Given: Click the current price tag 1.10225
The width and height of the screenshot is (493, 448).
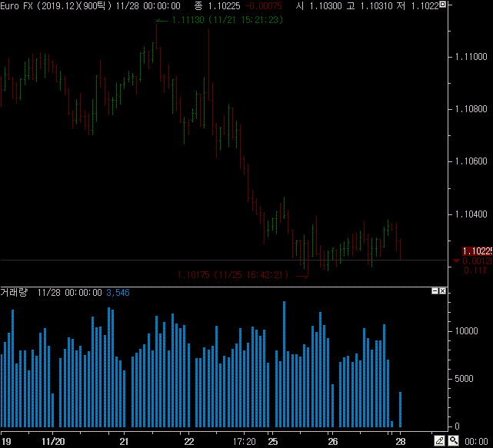Looking at the screenshot, I should pos(477,251).
